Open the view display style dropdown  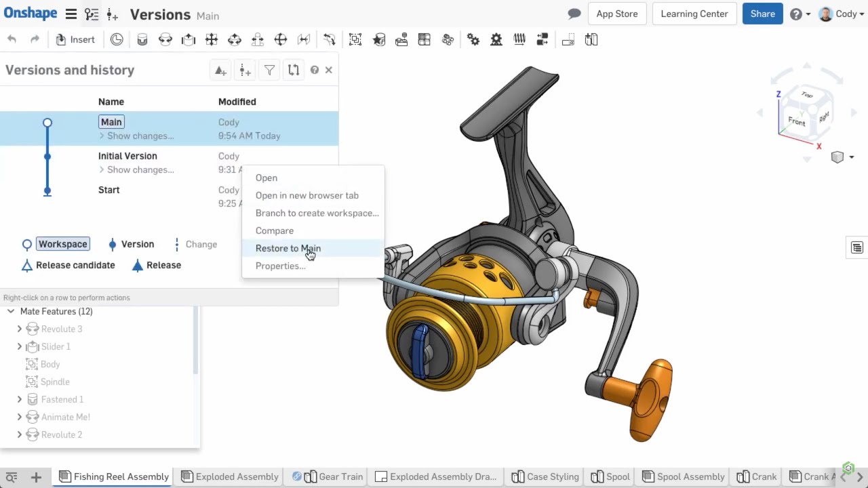click(x=843, y=157)
